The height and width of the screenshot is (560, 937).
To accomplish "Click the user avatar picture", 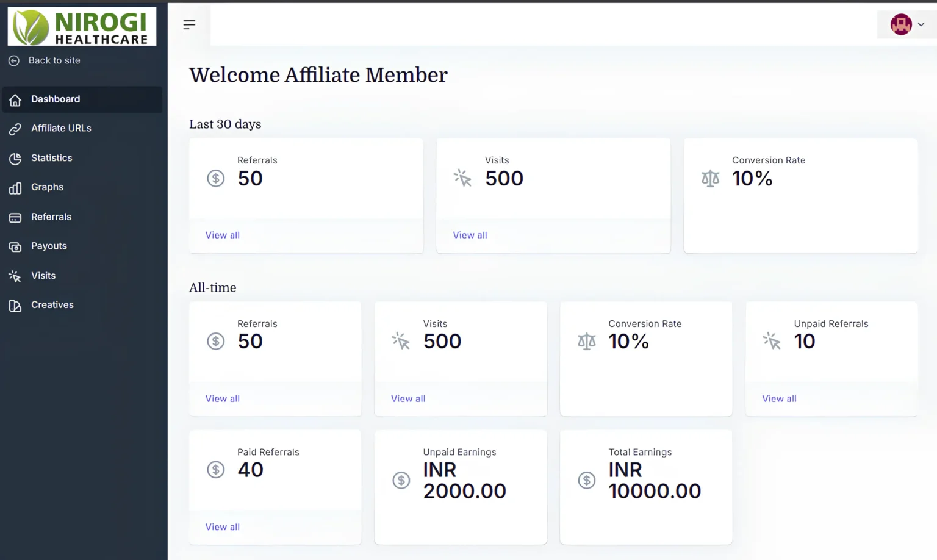I will 901,24.
